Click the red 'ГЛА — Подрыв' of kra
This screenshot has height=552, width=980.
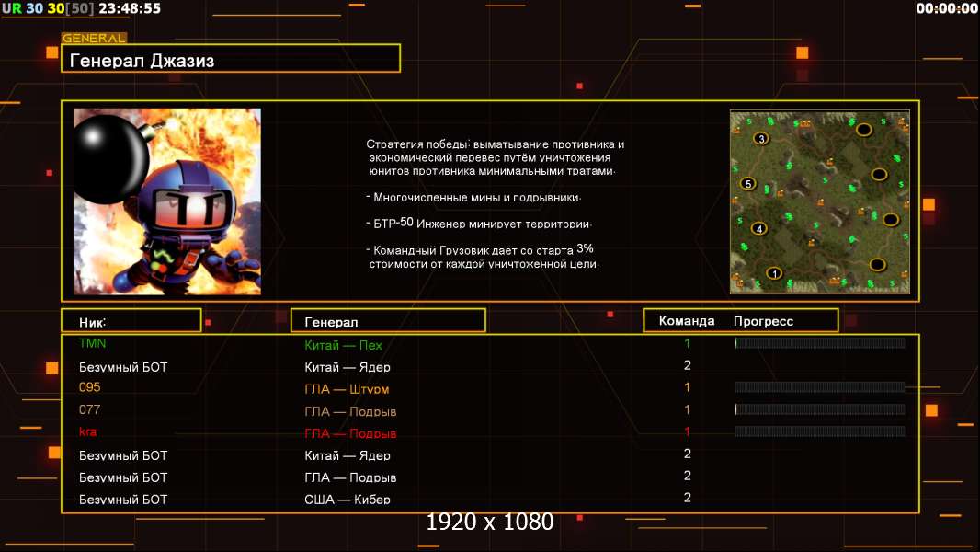click(x=350, y=432)
